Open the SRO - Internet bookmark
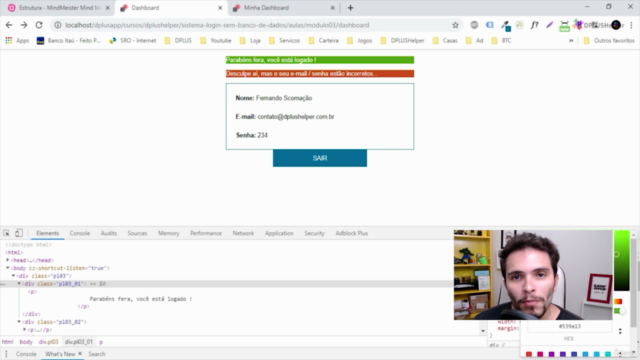Image resolution: width=640 pixels, height=360 pixels. (x=133, y=40)
